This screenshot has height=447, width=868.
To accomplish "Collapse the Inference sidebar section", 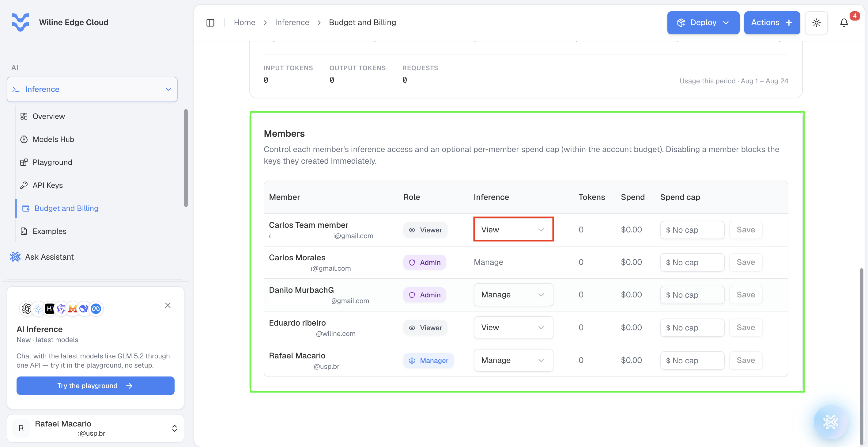I will coord(92,90).
